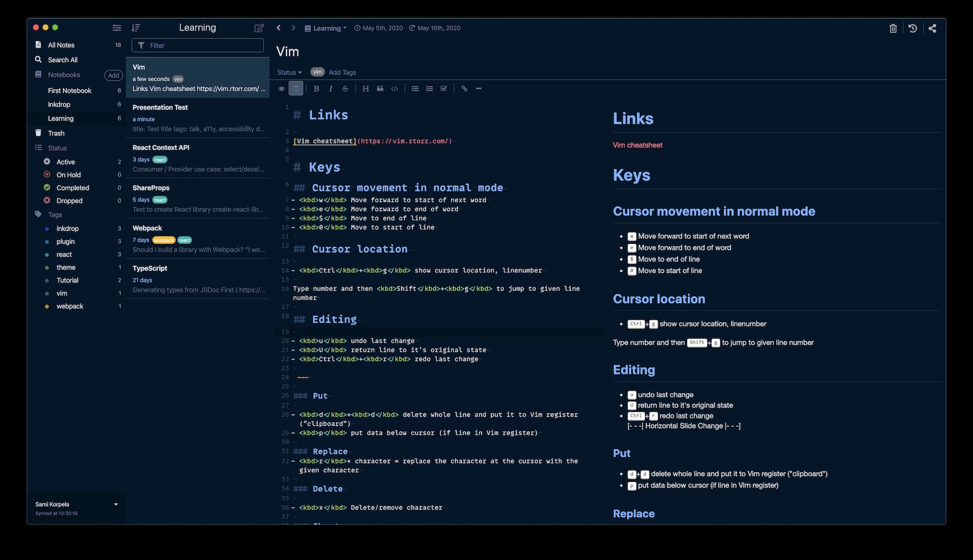Move the Vim note to trash
This screenshot has height=560, width=973.
pos(893,28)
